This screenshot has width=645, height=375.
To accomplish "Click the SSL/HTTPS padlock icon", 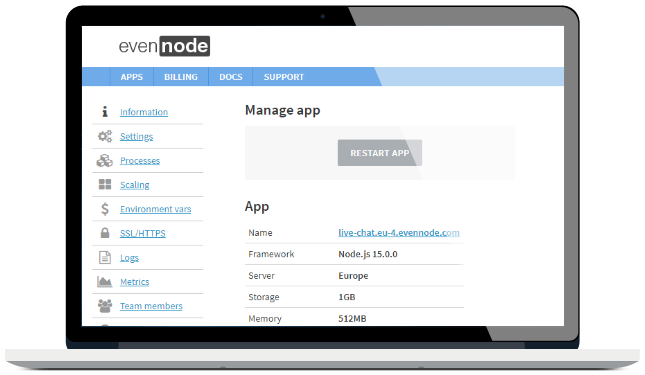I will (105, 233).
